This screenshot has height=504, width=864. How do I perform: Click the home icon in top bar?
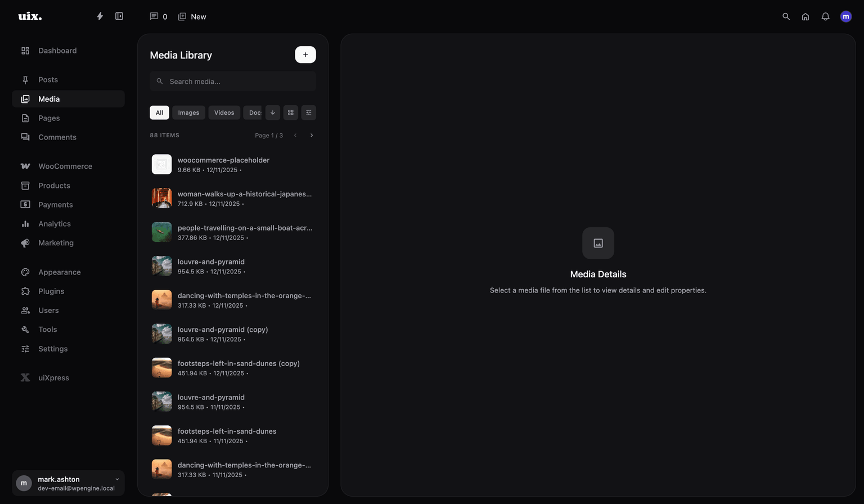coord(805,16)
